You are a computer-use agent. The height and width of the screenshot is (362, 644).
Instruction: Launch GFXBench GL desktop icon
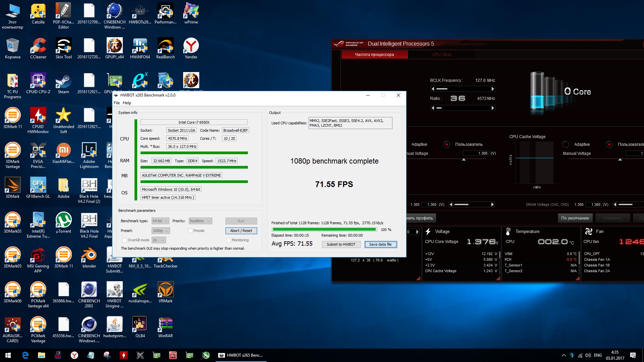tap(38, 188)
